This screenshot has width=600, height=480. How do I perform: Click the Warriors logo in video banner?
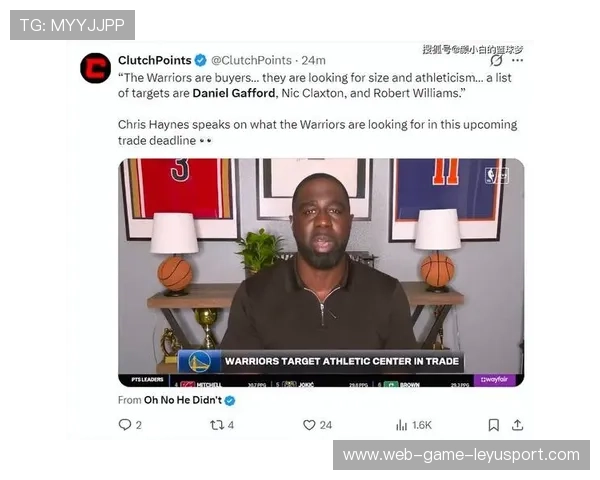[x=199, y=362]
